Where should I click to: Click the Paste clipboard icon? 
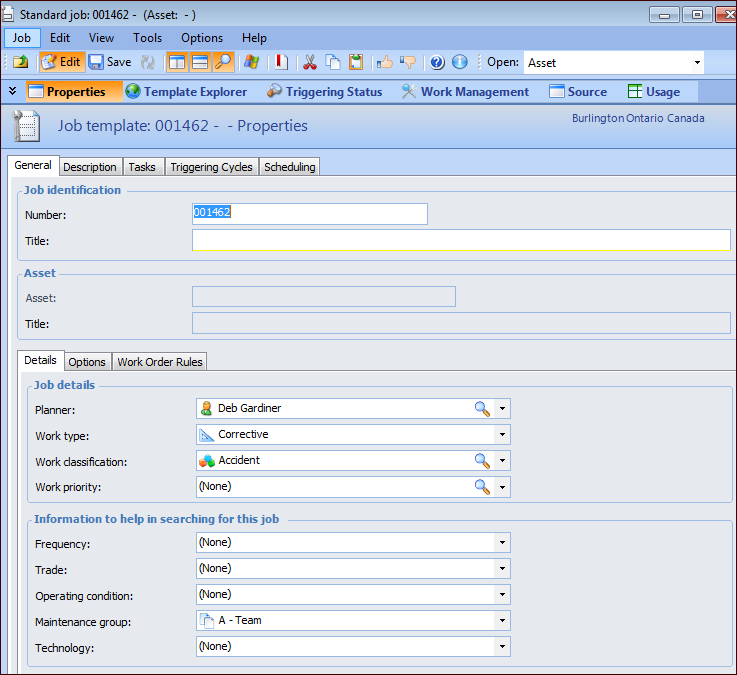click(x=356, y=62)
